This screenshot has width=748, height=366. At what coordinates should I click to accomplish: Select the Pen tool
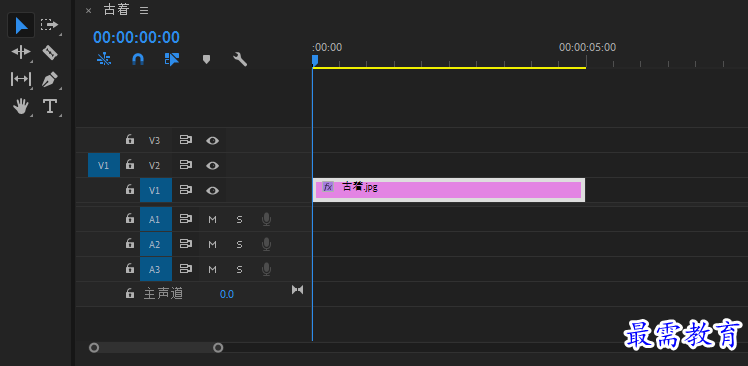point(50,79)
